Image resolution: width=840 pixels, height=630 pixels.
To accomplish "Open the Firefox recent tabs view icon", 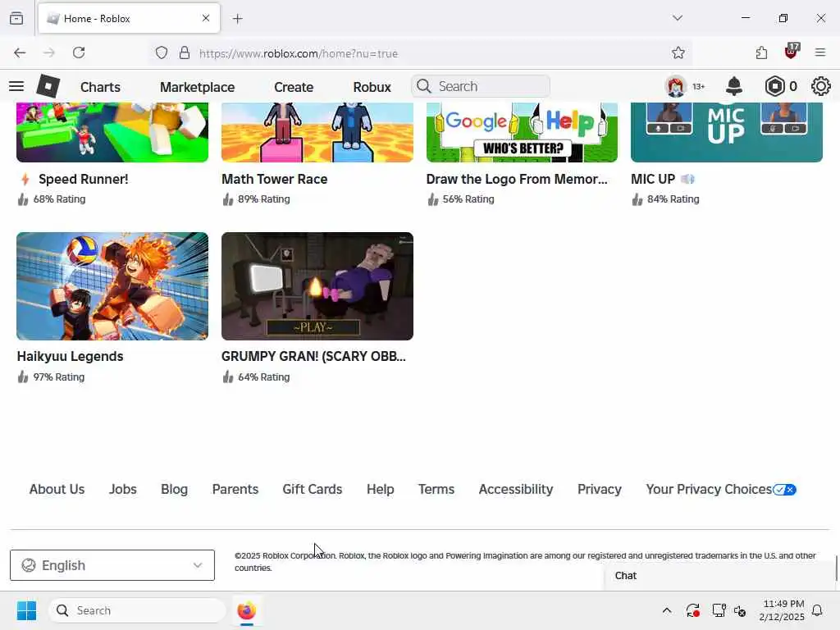I will 16,18.
